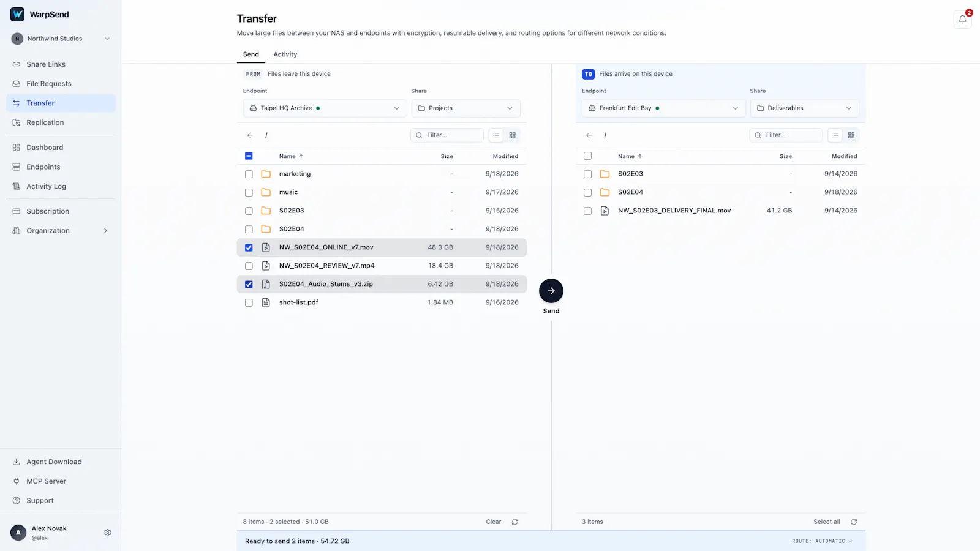Check shot-list.pdf checkbox

(x=249, y=302)
